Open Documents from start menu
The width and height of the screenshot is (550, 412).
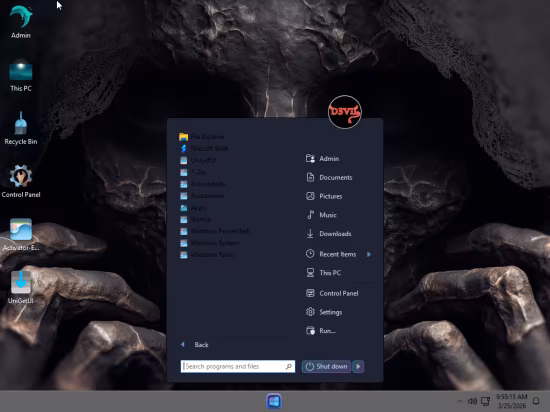point(329,177)
